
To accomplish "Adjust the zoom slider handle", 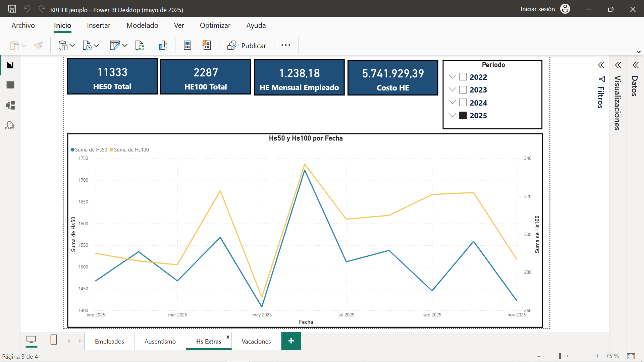I will click(560, 356).
